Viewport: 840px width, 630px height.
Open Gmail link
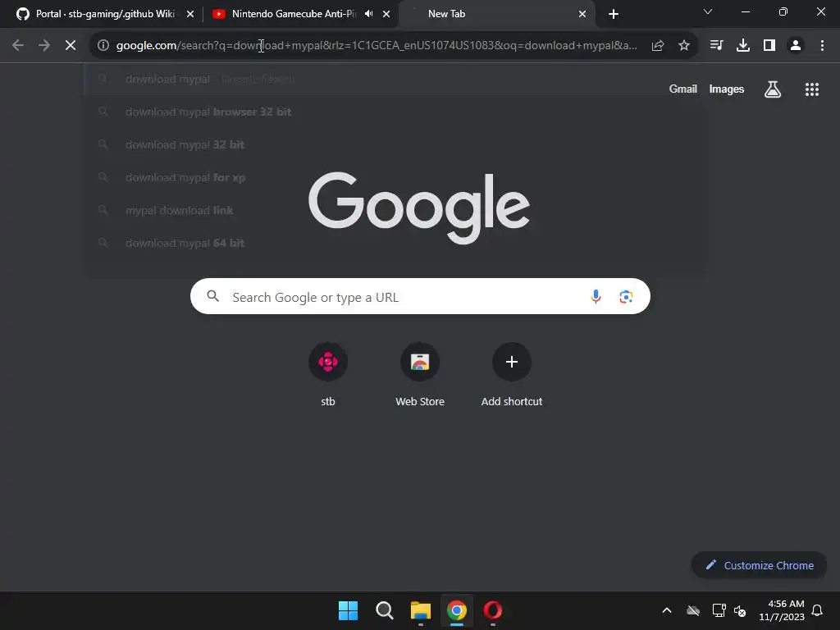(682, 89)
